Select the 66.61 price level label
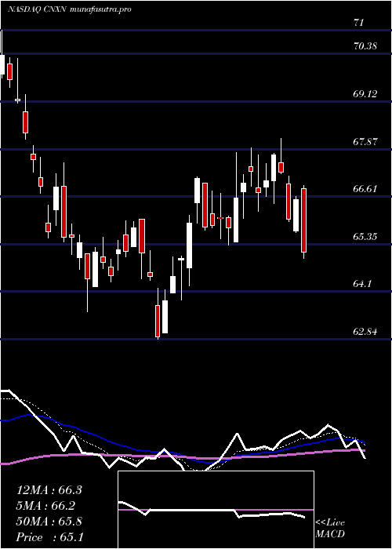The width and height of the screenshot is (392, 549). [365, 189]
